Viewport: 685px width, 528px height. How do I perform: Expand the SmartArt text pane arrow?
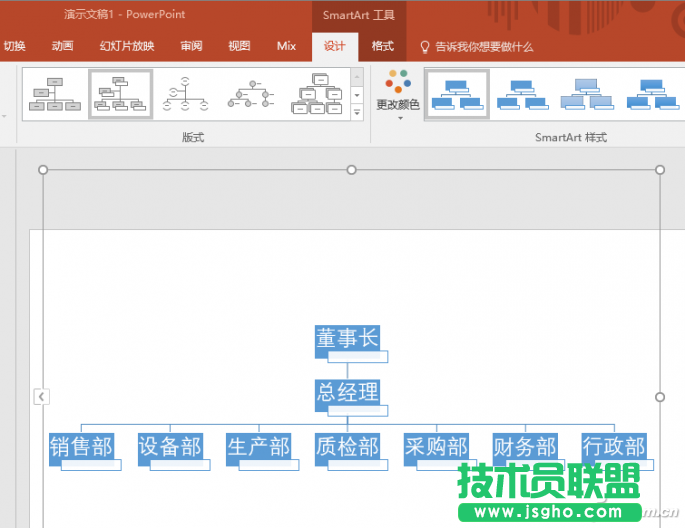[41, 397]
